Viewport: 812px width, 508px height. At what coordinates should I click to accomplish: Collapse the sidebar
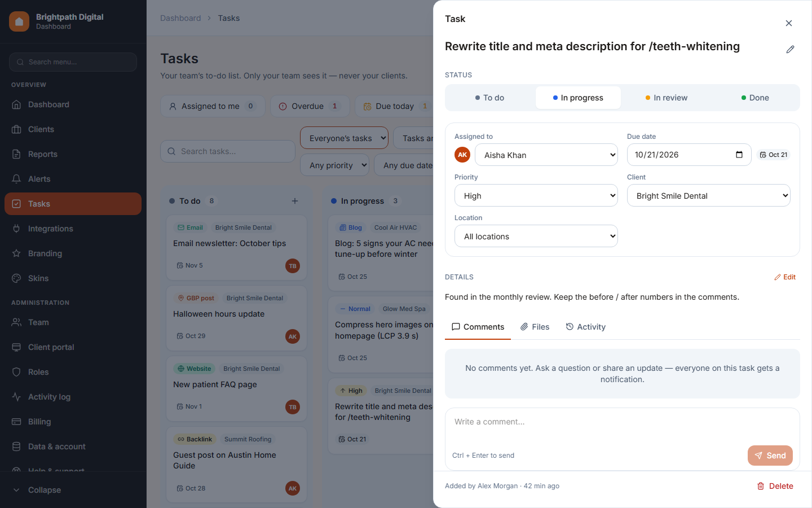73,490
